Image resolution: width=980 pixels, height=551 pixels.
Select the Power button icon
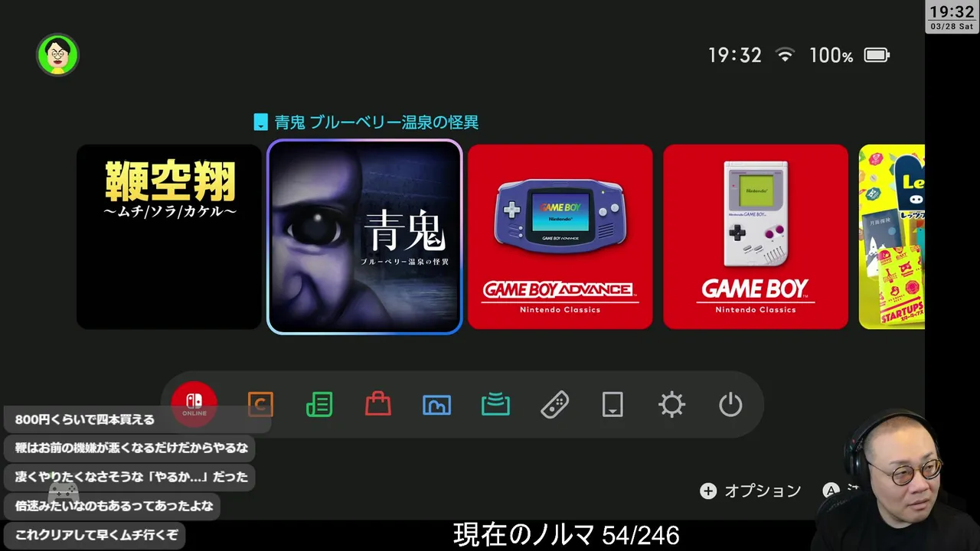[x=730, y=404]
